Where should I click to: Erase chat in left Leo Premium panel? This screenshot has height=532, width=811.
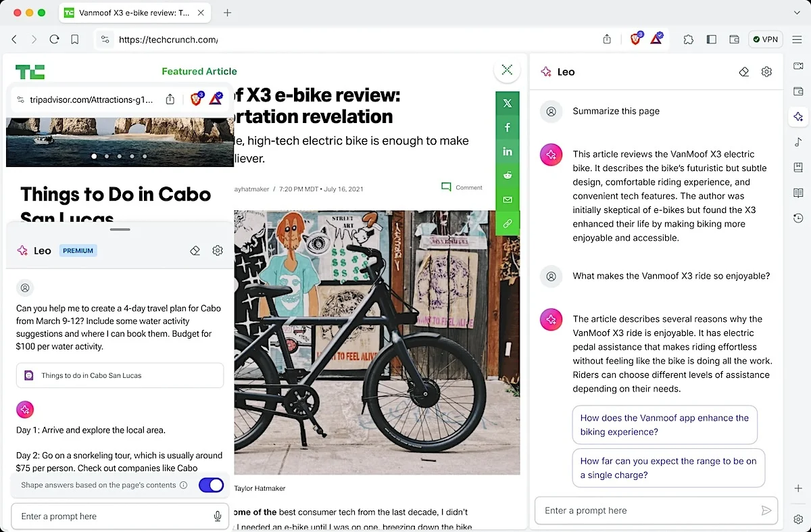click(195, 251)
